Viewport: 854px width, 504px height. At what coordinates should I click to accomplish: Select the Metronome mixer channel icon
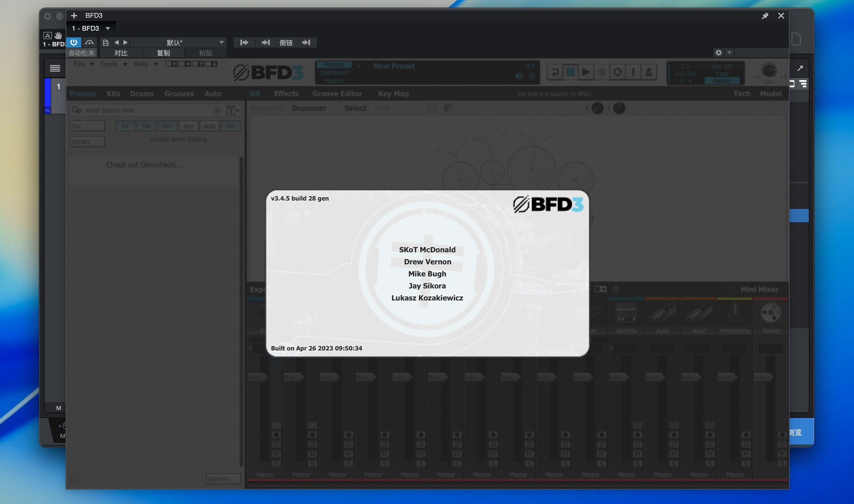click(x=735, y=313)
